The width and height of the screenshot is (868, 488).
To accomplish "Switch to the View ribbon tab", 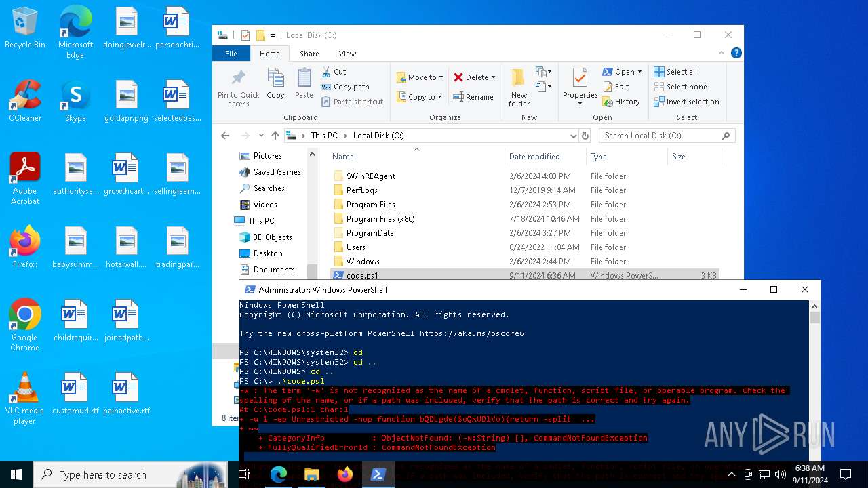I will coord(347,54).
